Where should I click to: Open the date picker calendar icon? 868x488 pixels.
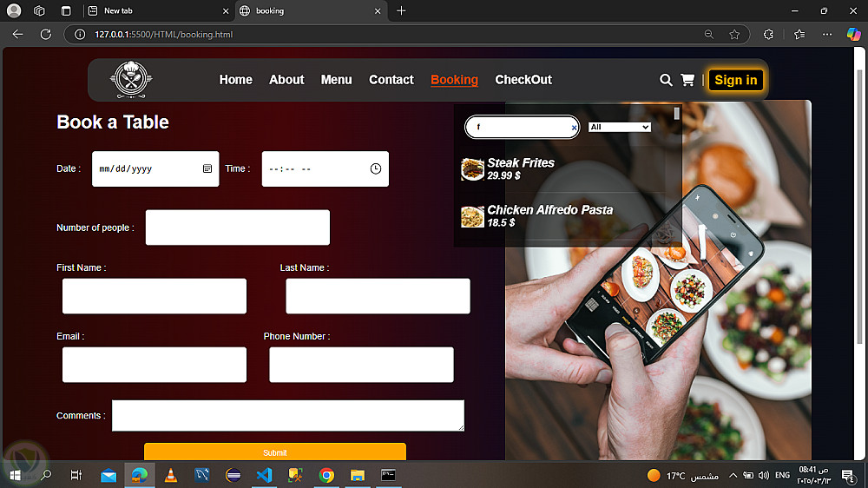point(207,168)
